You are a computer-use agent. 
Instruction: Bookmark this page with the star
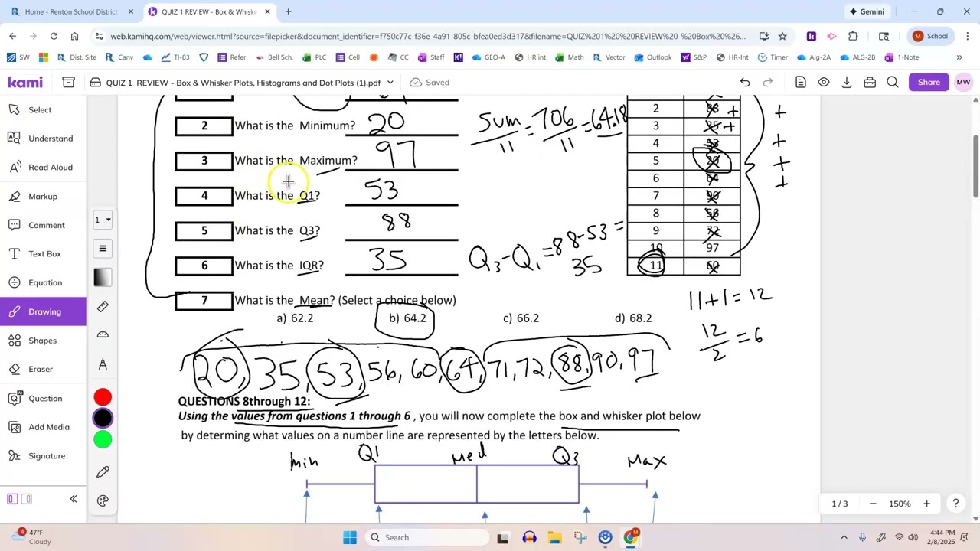(782, 36)
